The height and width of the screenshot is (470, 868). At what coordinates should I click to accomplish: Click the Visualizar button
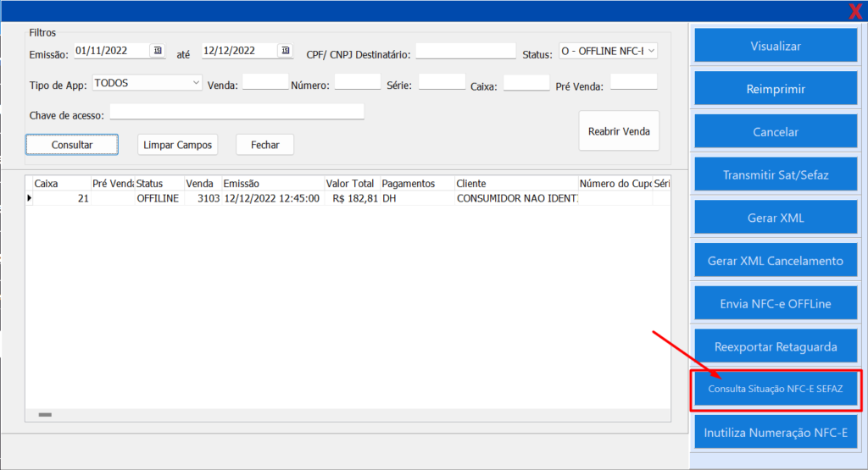tap(776, 46)
